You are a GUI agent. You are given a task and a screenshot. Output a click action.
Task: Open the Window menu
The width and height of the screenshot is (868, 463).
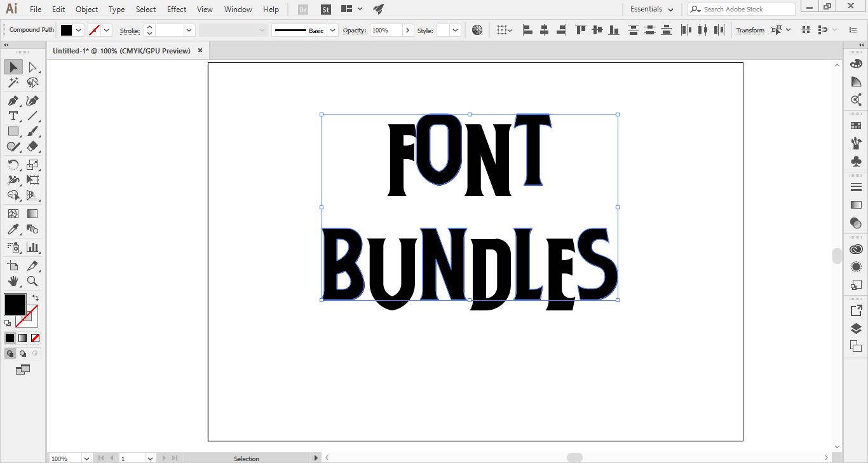point(238,10)
